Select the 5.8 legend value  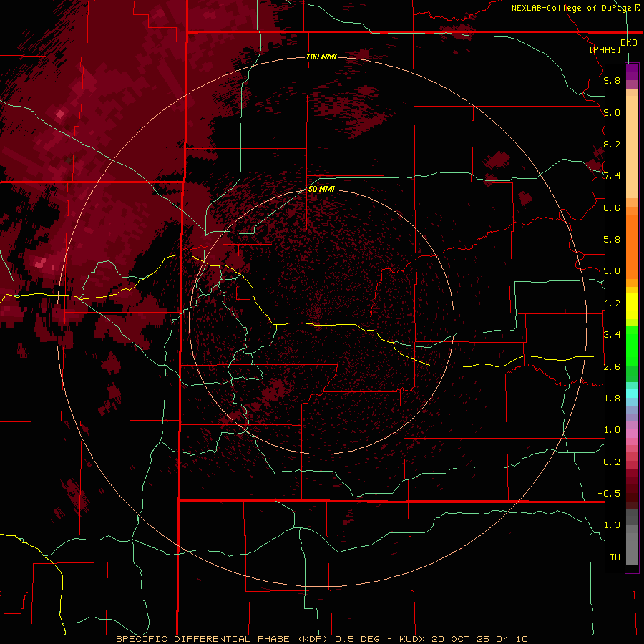(612, 240)
